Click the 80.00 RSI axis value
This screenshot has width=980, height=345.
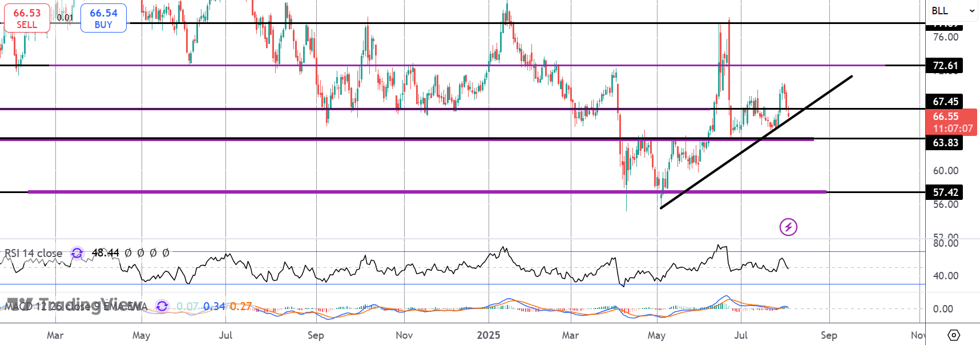(946, 243)
